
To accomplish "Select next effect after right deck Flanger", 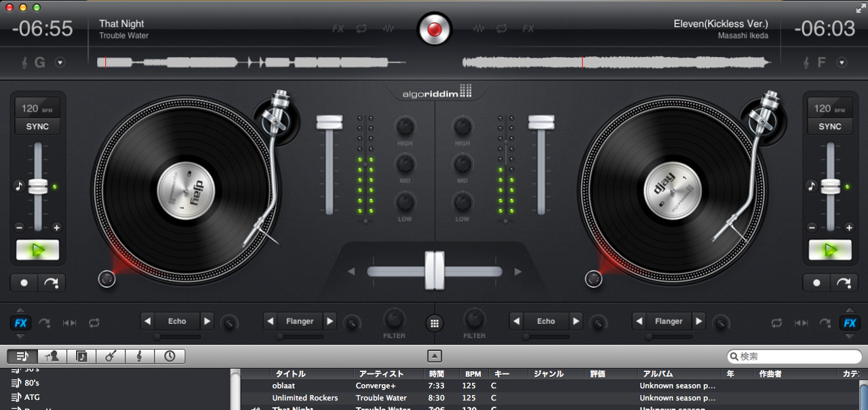I will point(699,321).
